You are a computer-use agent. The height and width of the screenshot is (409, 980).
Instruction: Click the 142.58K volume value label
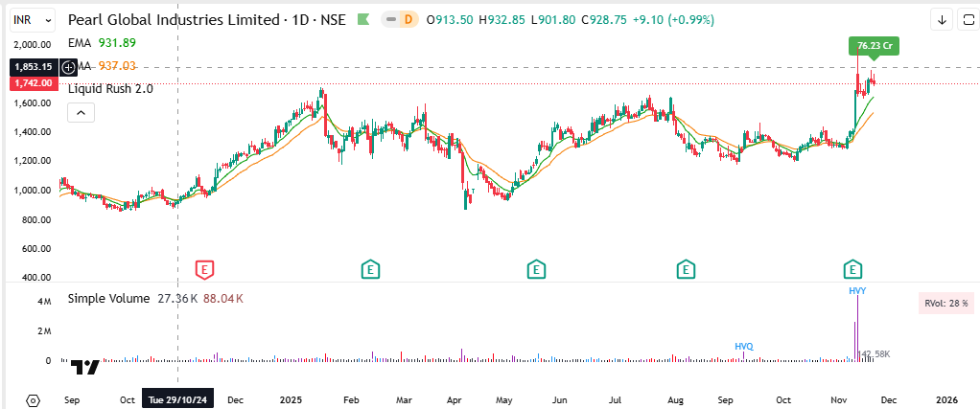874,354
